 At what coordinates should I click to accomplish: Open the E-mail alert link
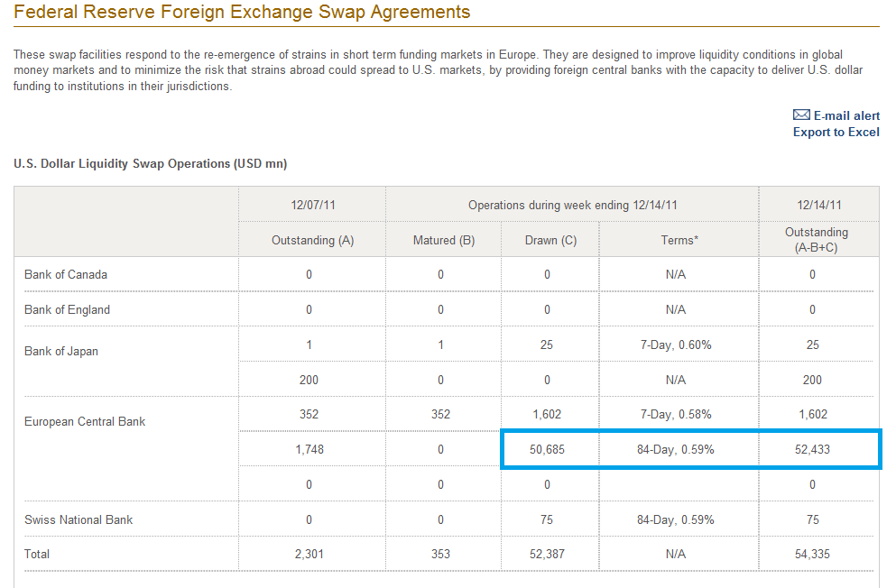click(x=846, y=116)
